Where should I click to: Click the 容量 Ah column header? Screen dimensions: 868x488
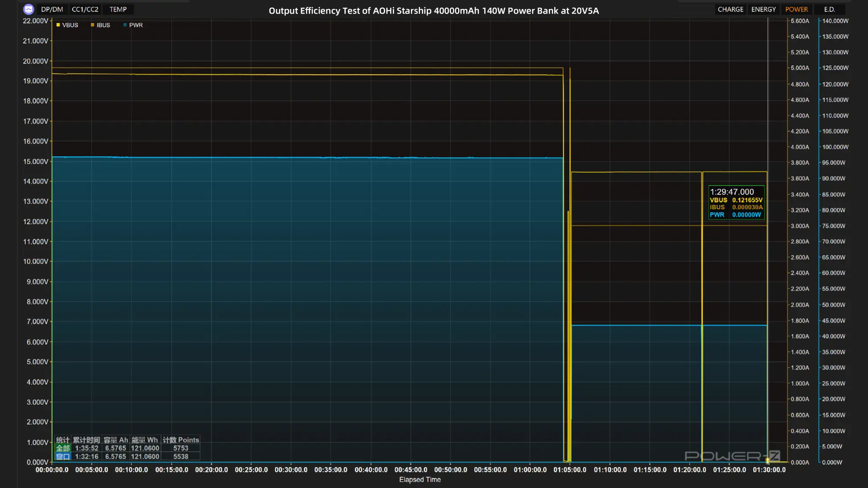coord(116,440)
